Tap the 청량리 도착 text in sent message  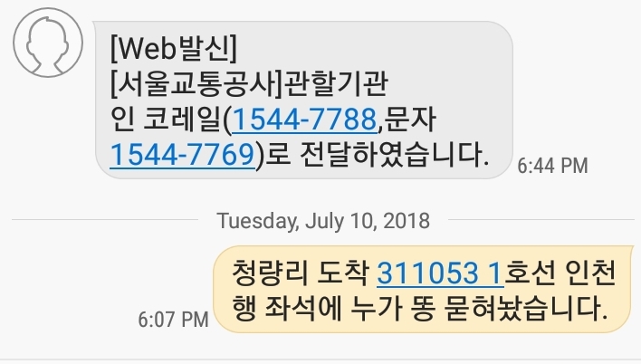300,273
